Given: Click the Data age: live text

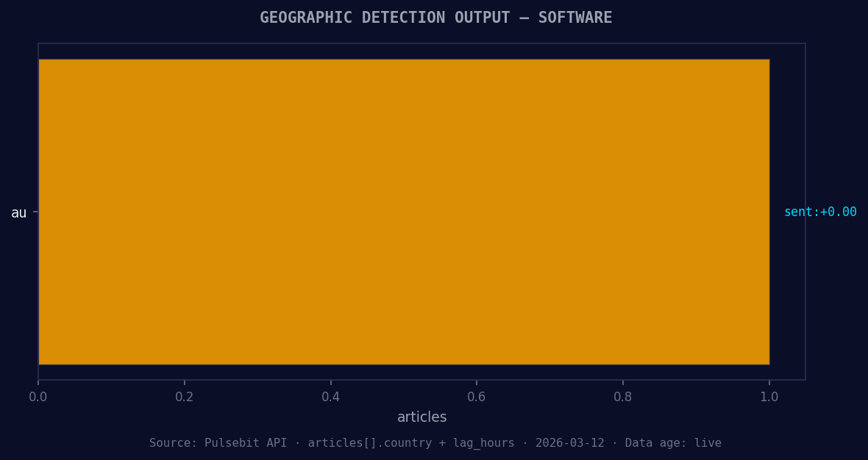Looking at the screenshot, I should [x=673, y=443].
